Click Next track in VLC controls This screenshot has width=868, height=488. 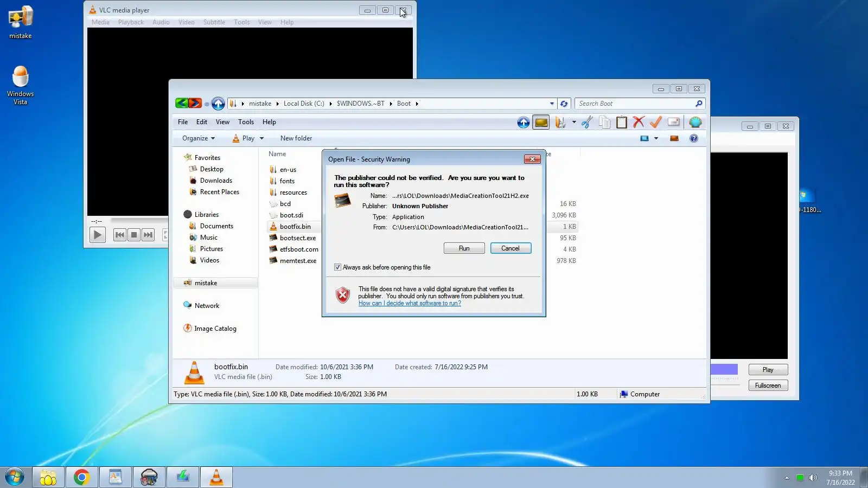(x=148, y=235)
